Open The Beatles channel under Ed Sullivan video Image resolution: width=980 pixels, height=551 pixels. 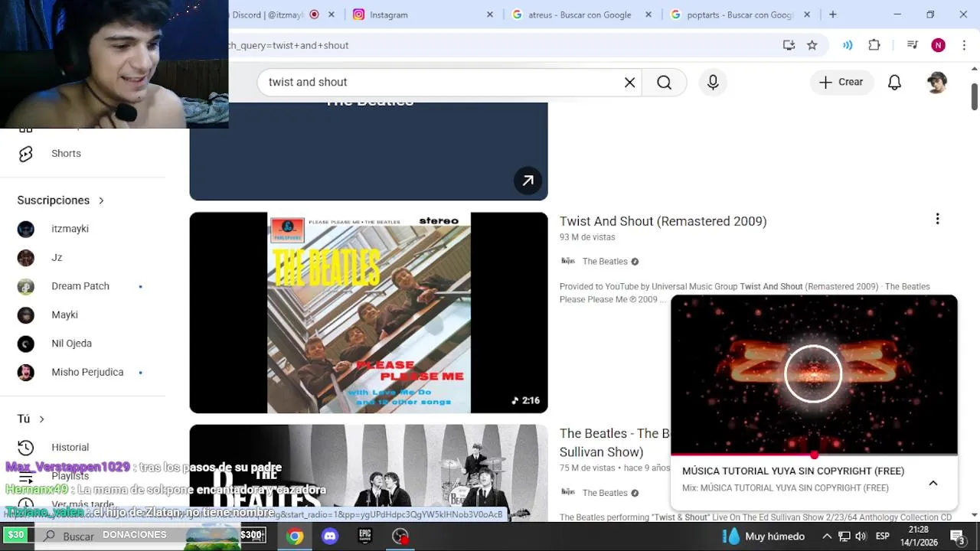pyautogui.click(x=604, y=493)
